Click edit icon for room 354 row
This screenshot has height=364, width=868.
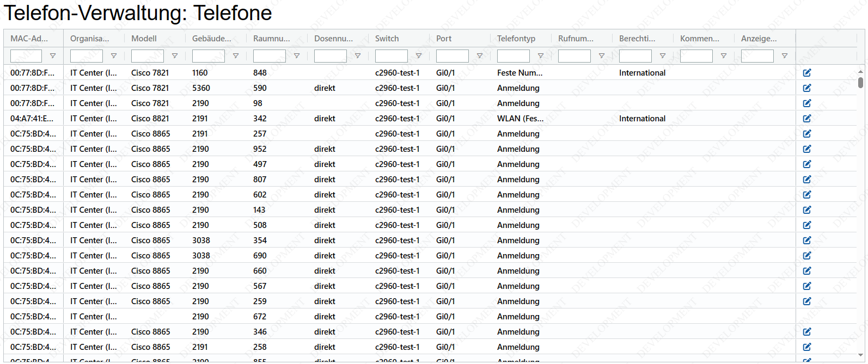(x=806, y=240)
